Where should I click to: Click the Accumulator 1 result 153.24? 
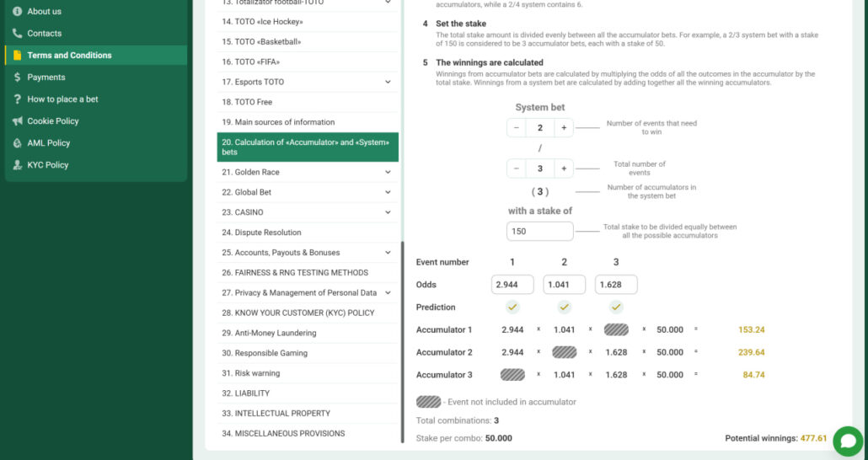[751, 330]
